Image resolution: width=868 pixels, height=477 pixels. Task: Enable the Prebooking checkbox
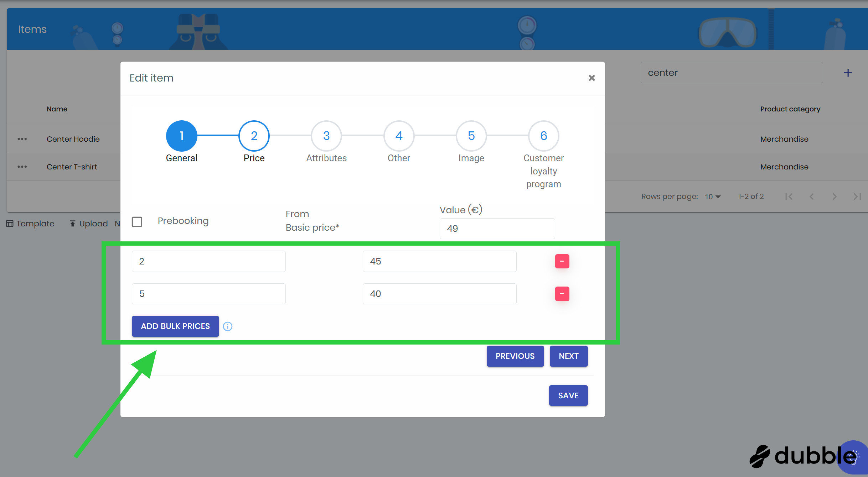click(137, 222)
